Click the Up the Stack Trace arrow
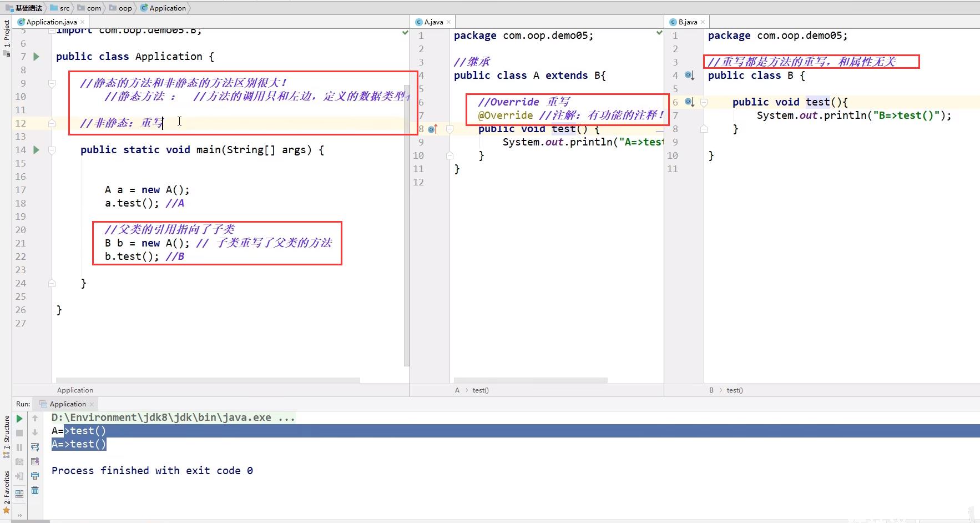This screenshot has height=523, width=980. point(35,419)
